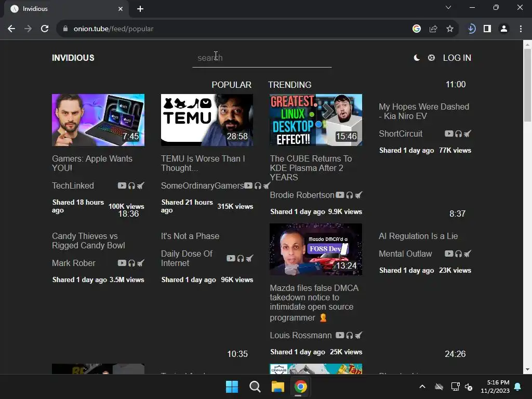Click switch instance icon next to Brodie Robertson
532x399 pixels.
coord(358,195)
